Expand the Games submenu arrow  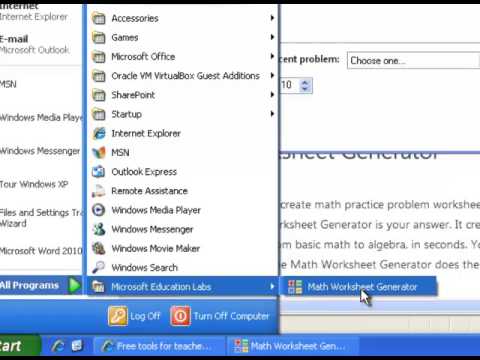pos(272,37)
